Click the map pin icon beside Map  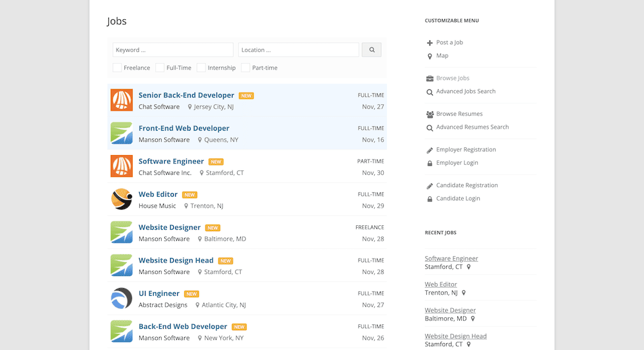click(430, 56)
